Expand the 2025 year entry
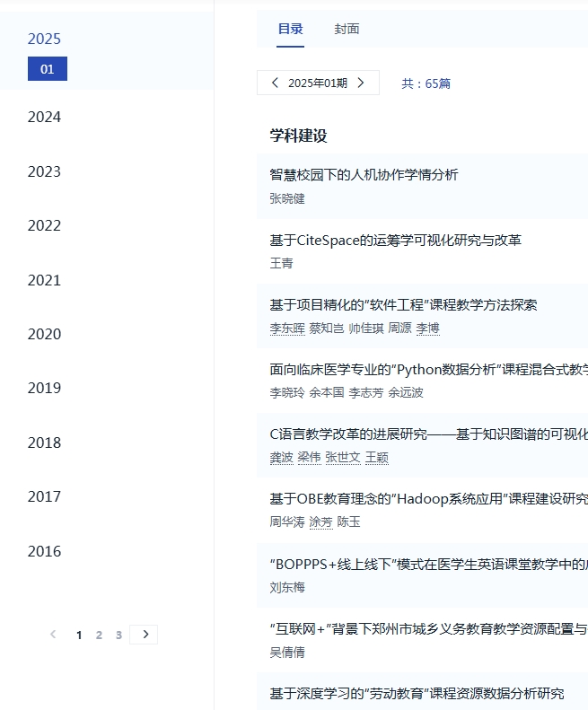The height and width of the screenshot is (710, 588). point(44,39)
